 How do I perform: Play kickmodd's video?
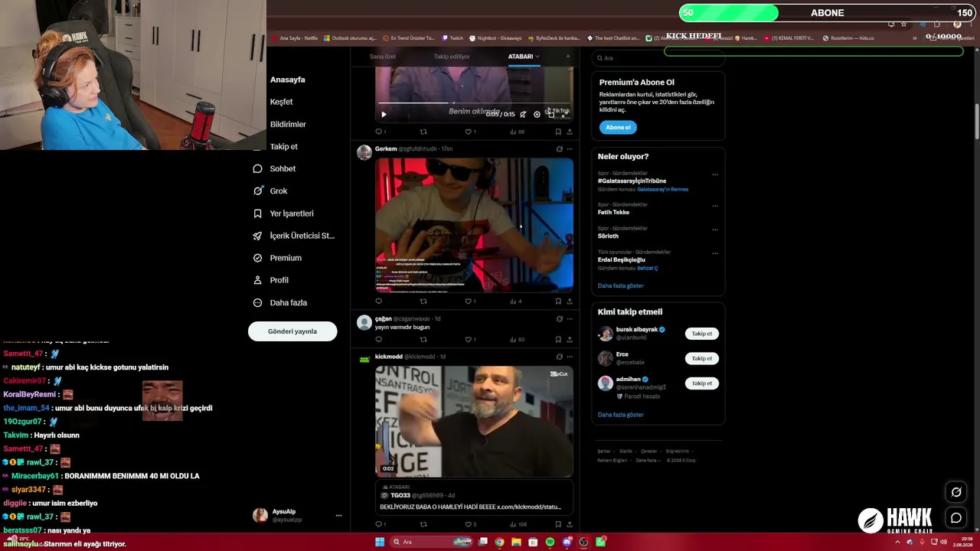[x=474, y=422]
